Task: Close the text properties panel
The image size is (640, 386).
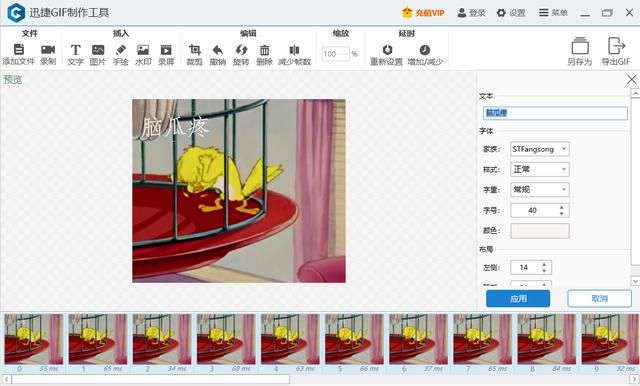Action: coord(631,80)
